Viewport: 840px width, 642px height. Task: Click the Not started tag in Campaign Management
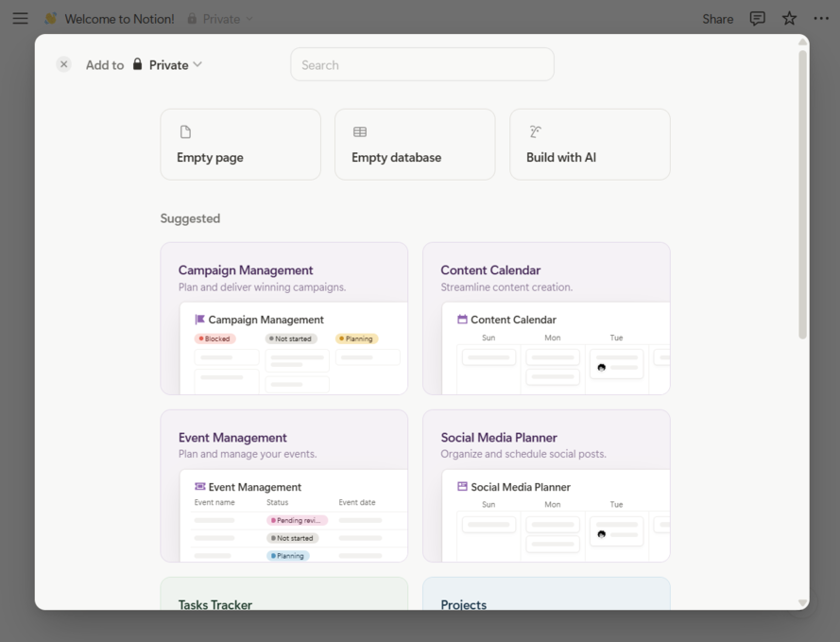pos(291,338)
